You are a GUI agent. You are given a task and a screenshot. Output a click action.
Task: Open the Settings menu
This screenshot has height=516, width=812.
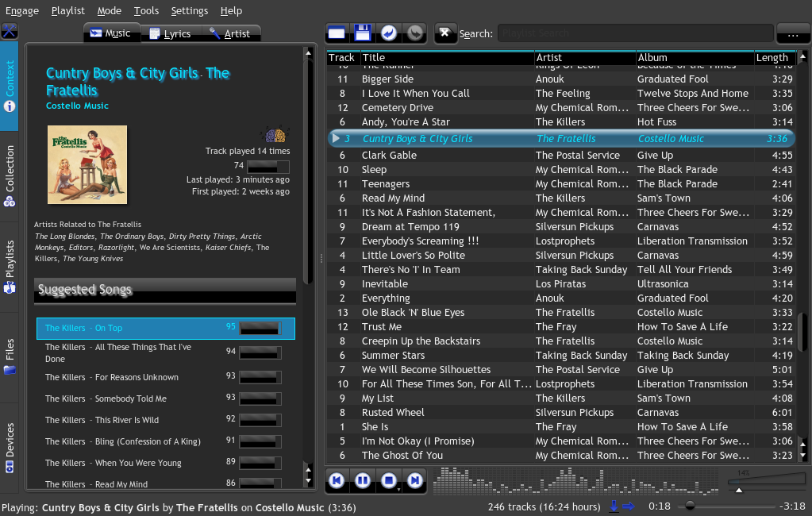(190, 11)
